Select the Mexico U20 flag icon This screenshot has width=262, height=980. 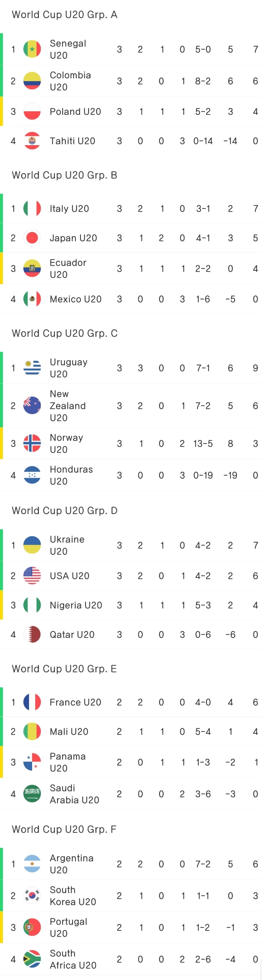pyautogui.click(x=32, y=299)
